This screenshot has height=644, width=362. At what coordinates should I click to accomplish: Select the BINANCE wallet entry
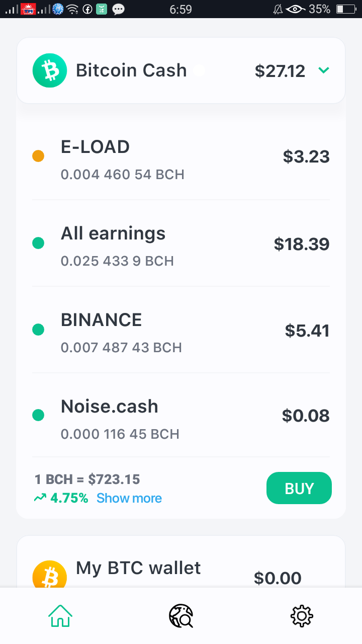click(x=181, y=330)
